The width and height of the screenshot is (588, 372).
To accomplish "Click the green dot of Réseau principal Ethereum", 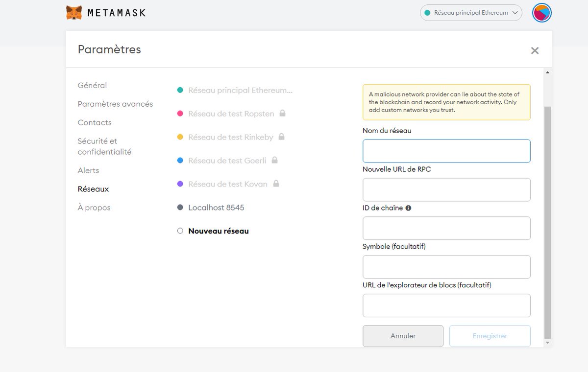I will point(180,90).
